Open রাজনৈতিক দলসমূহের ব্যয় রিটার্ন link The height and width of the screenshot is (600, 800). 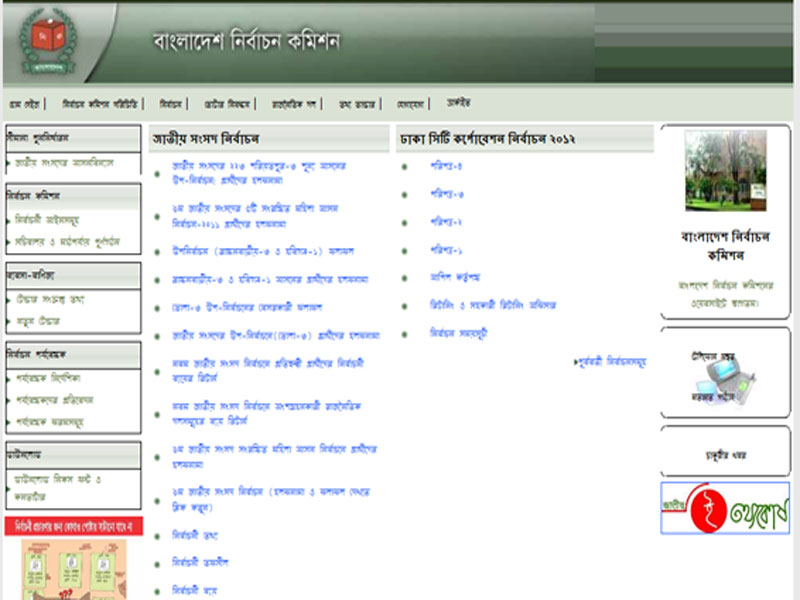[x=266, y=413]
